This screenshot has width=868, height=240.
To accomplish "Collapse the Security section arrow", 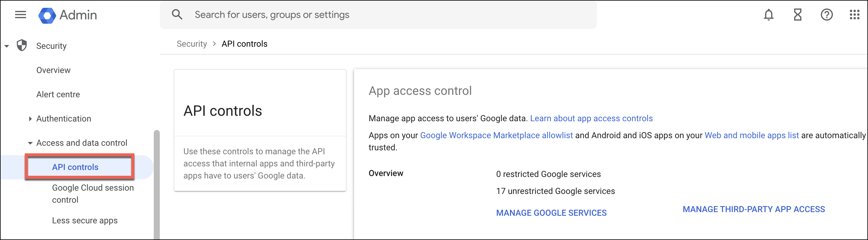I will [7, 46].
